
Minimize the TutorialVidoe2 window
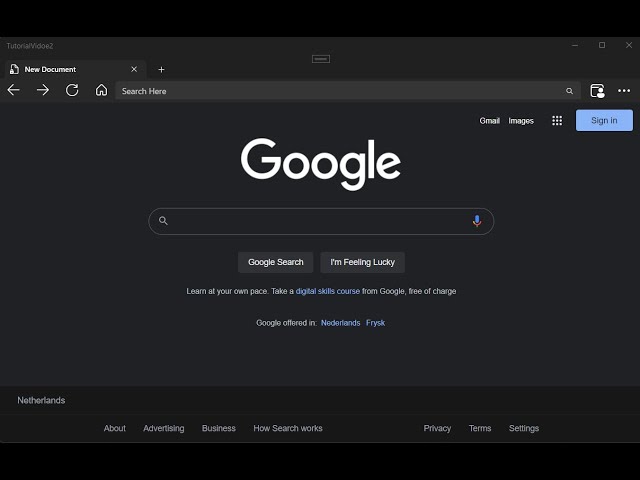[575, 45]
